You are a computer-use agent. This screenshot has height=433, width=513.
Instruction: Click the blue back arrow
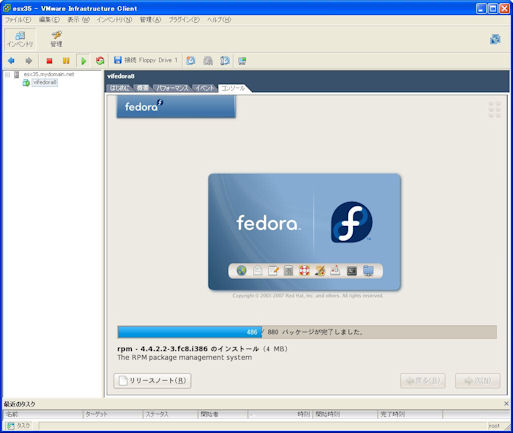11,61
